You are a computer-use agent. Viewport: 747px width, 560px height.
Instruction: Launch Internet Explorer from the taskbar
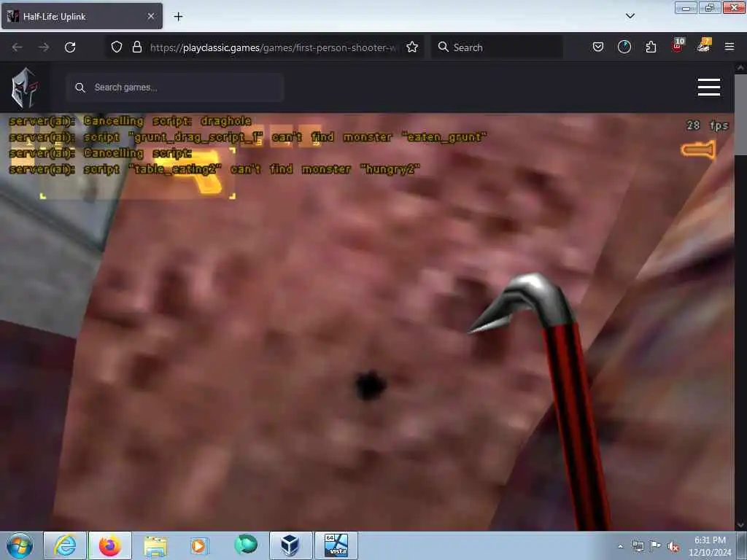[65, 545]
